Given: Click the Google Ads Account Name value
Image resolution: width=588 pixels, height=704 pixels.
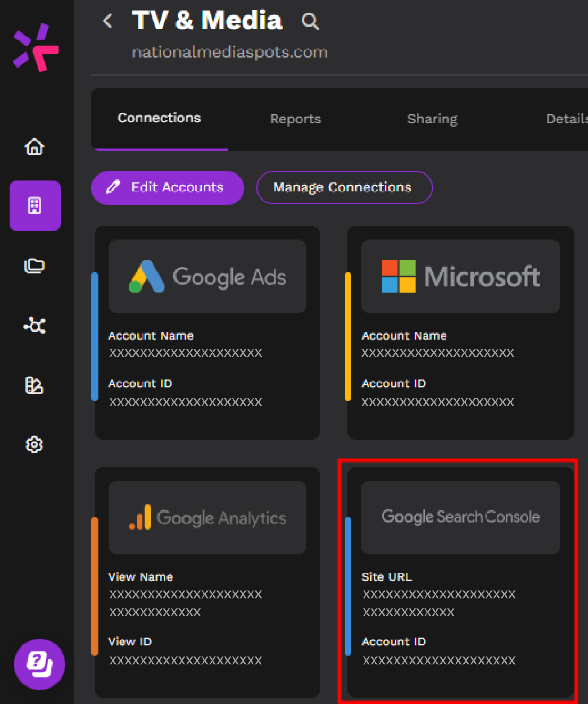Looking at the screenshot, I should 186,353.
